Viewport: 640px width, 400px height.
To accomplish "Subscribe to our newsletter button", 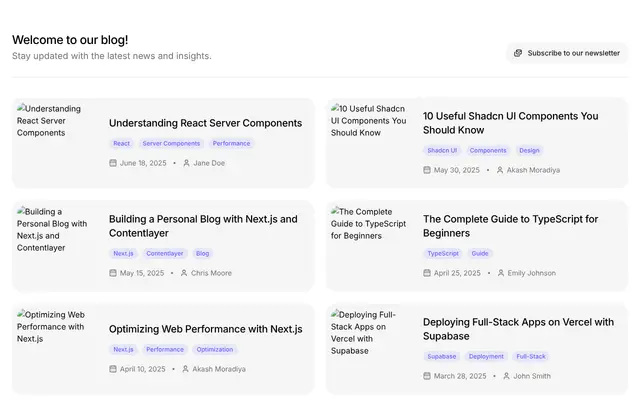I will point(567,53).
